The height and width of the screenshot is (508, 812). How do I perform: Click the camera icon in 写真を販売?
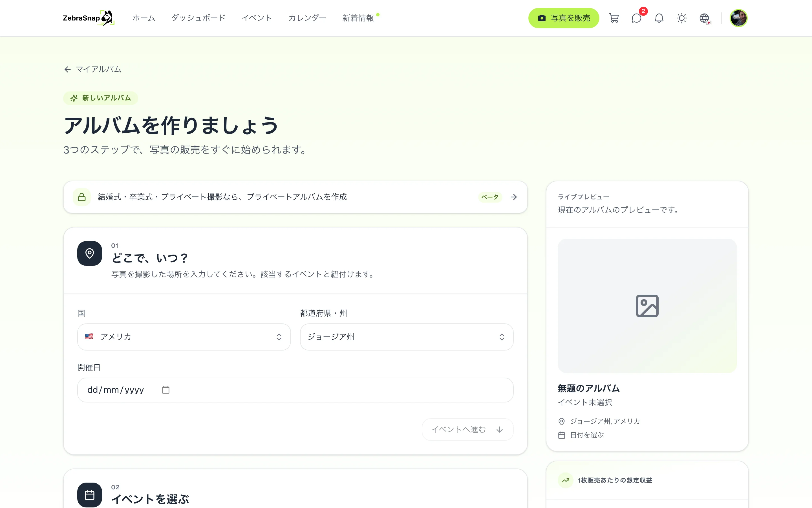[x=542, y=18]
